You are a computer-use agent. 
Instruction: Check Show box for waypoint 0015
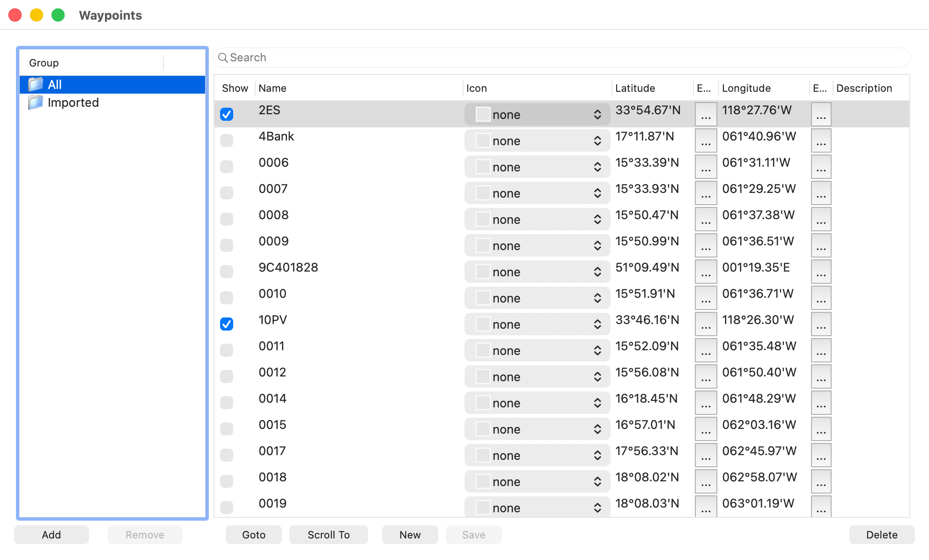[x=227, y=429]
